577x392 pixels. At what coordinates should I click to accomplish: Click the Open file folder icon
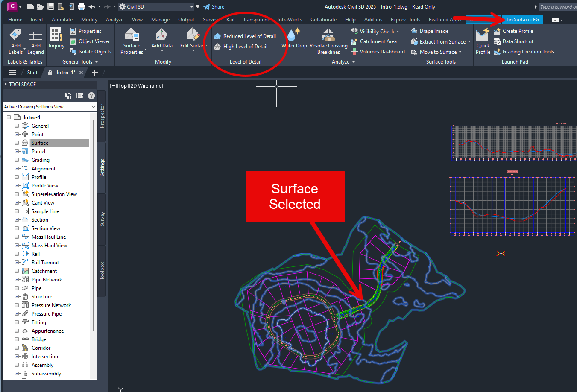click(40, 7)
